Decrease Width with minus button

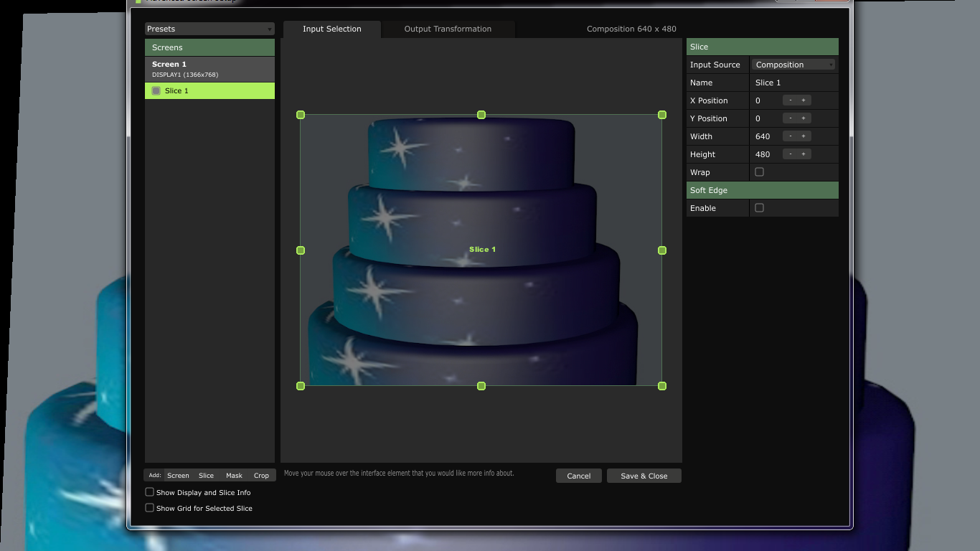tap(791, 136)
